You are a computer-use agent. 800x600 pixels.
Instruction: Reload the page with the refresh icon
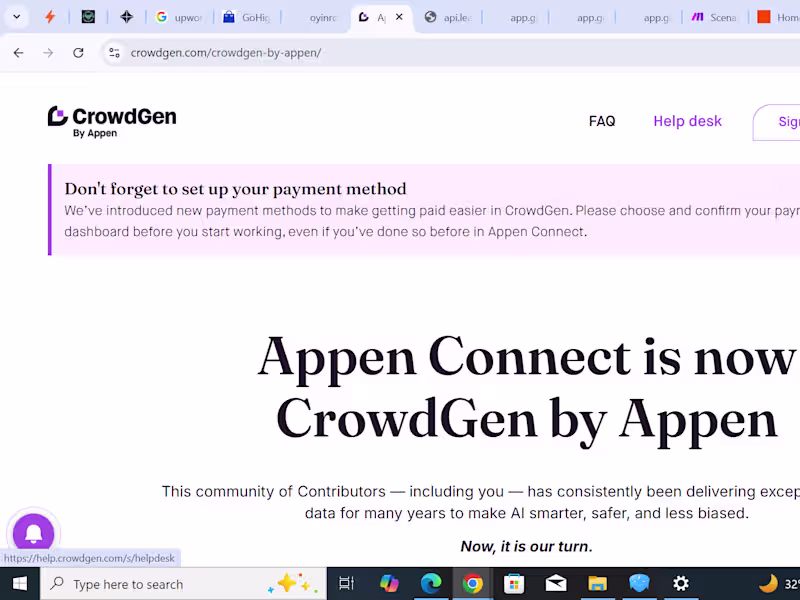click(x=78, y=53)
